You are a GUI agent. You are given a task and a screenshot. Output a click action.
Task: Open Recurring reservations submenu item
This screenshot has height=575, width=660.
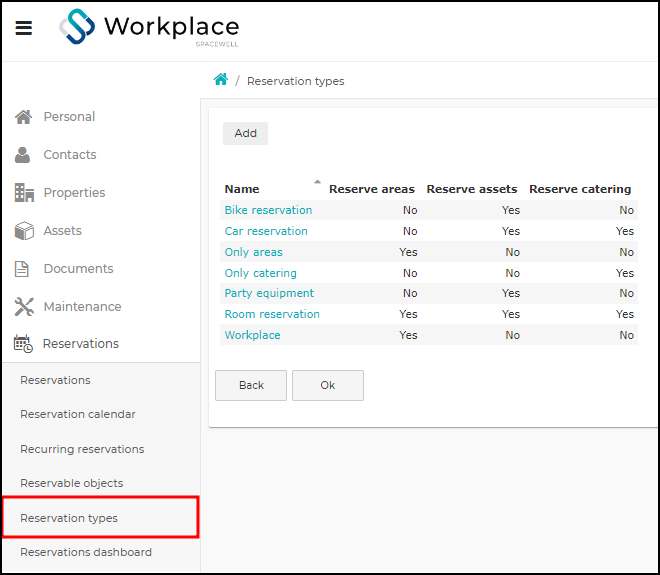pyautogui.click(x=82, y=449)
